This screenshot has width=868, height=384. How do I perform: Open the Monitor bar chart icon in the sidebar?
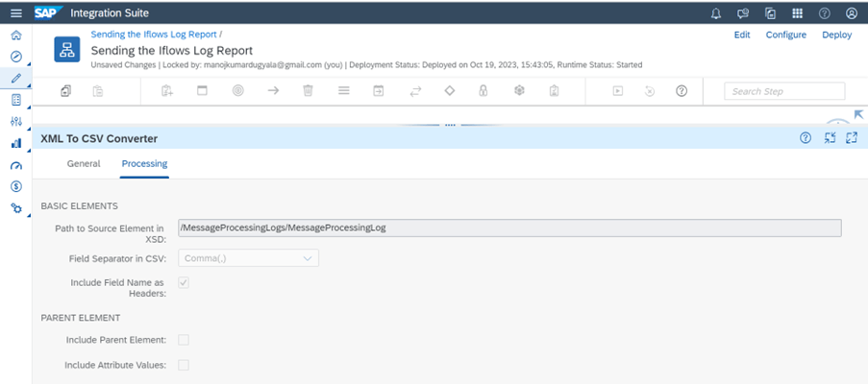point(16,143)
